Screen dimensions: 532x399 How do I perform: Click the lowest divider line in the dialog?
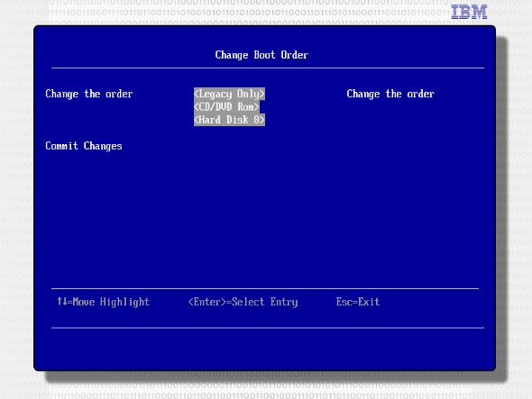[268, 328]
